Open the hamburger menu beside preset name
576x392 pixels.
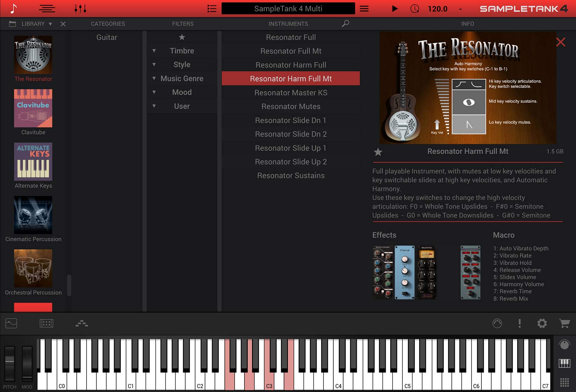pos(364,8)
